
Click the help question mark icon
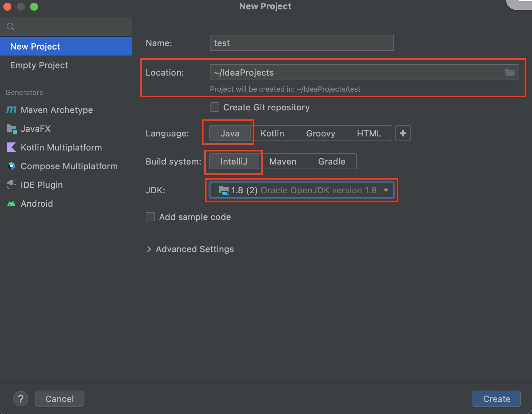pos(21,399)
